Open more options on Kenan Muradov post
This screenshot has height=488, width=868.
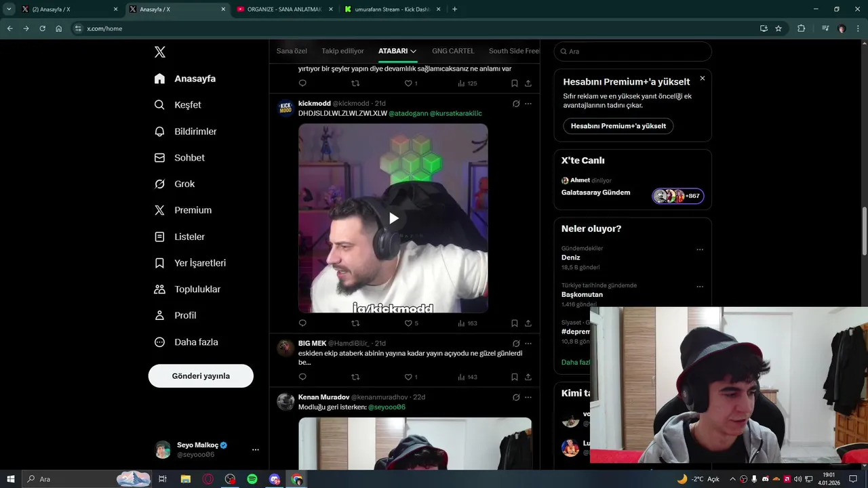(528, 397)
